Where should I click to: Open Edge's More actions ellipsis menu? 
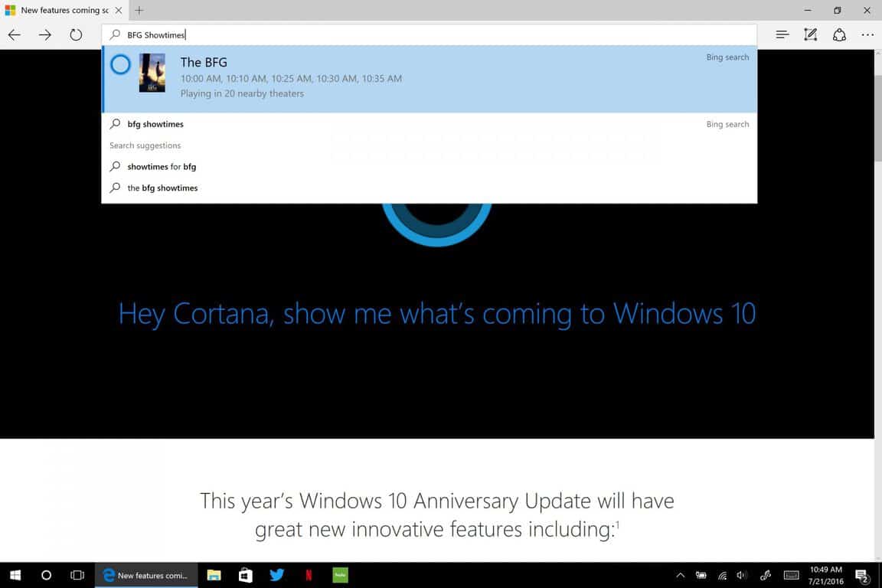pos(867,35)
